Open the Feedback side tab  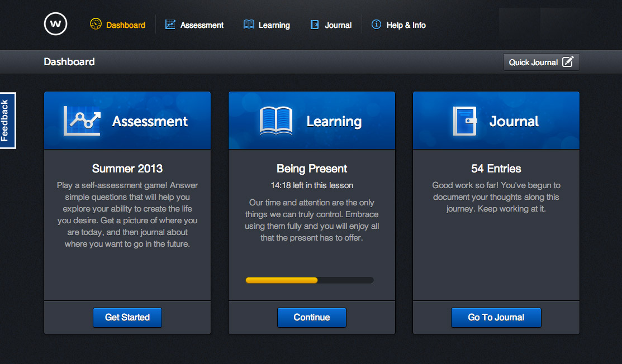(7, 121)
